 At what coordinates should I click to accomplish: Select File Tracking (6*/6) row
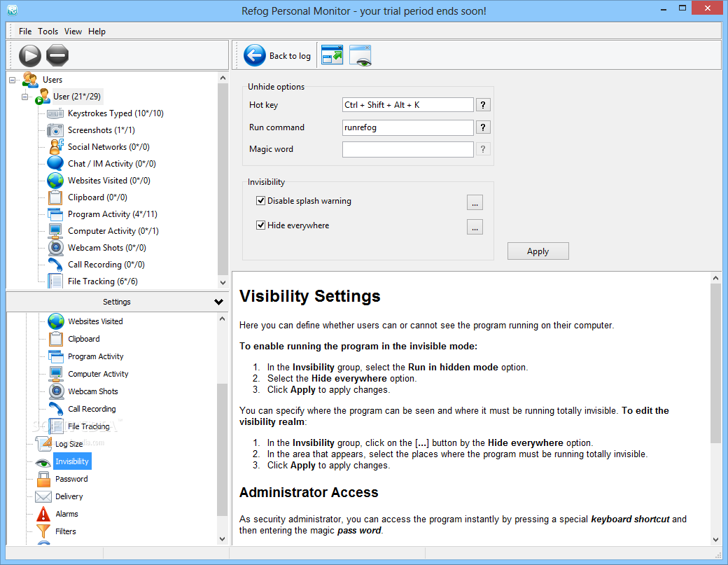103,281
